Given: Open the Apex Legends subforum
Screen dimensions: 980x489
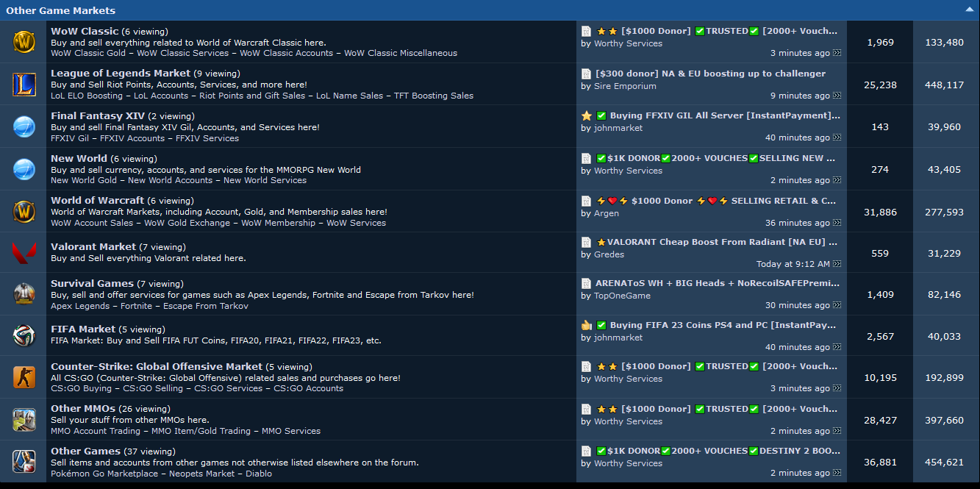Looking at the screenshot, I should pyautogui.click(x=80, y=306).
